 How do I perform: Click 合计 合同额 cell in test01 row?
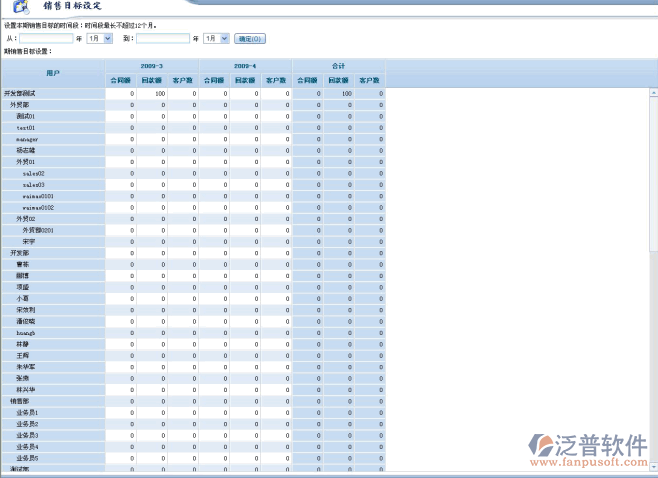(308, 128)
